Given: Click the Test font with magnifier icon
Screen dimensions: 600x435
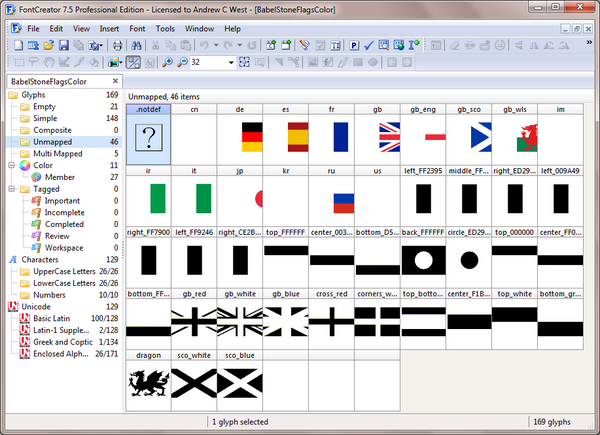Looking at the screenshot, I should [x=383, y=46].
